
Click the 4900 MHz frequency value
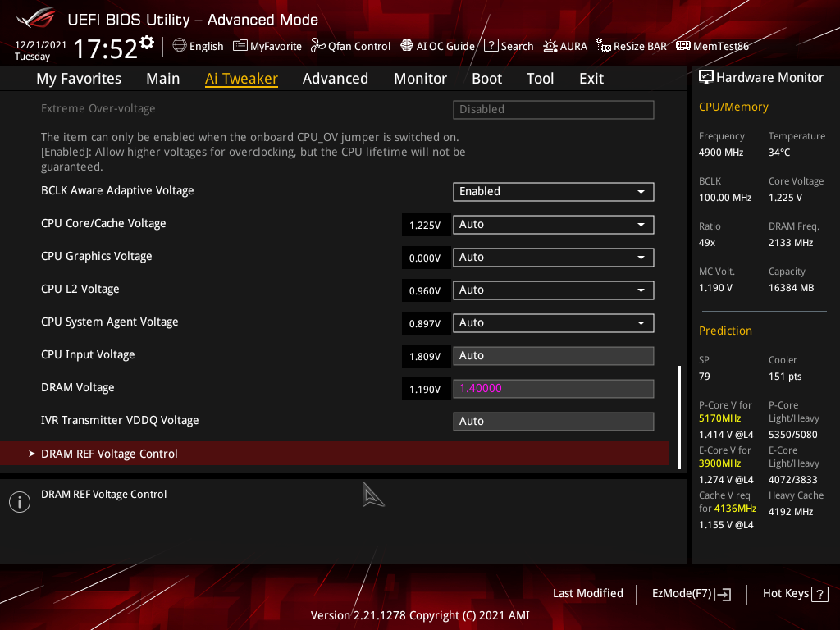coord(721,153)
